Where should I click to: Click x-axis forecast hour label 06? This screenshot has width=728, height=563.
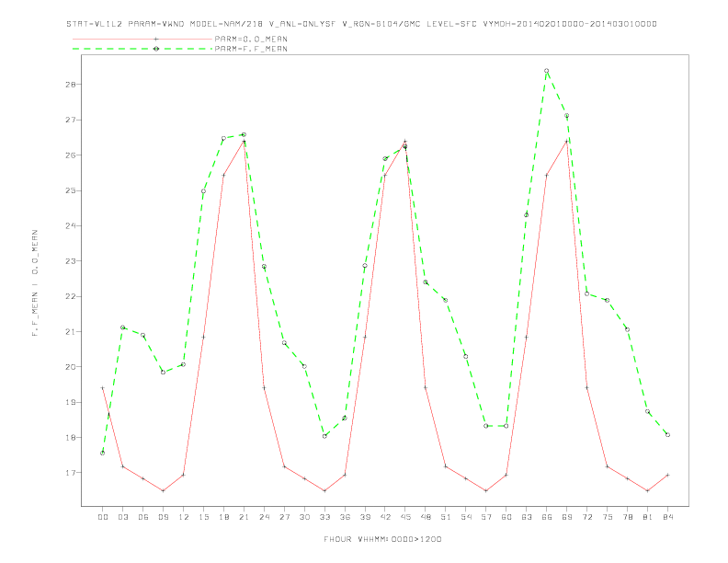pos(143,517)
